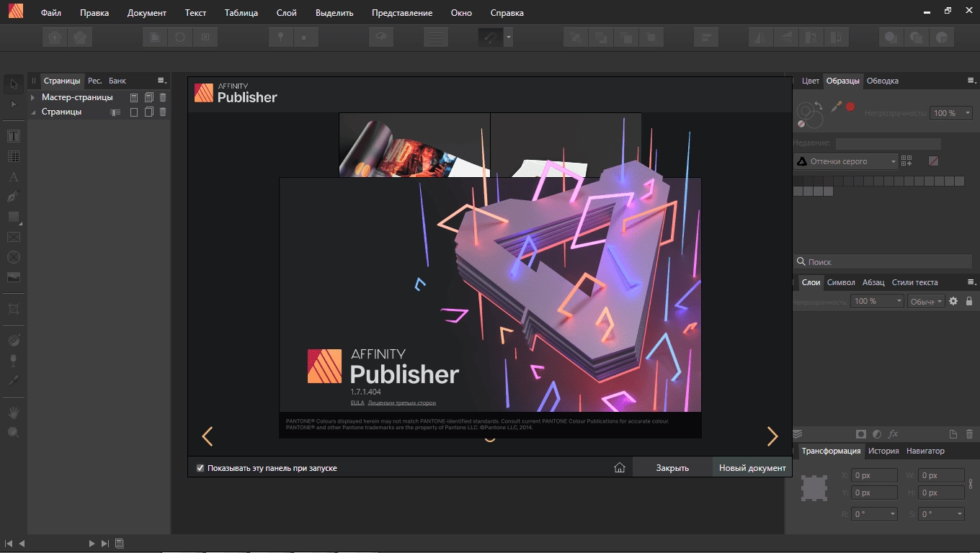This screenshot has width=980, height=553.
Task: Toggle aspect ratio link in Transform panel
Action: 971,484
